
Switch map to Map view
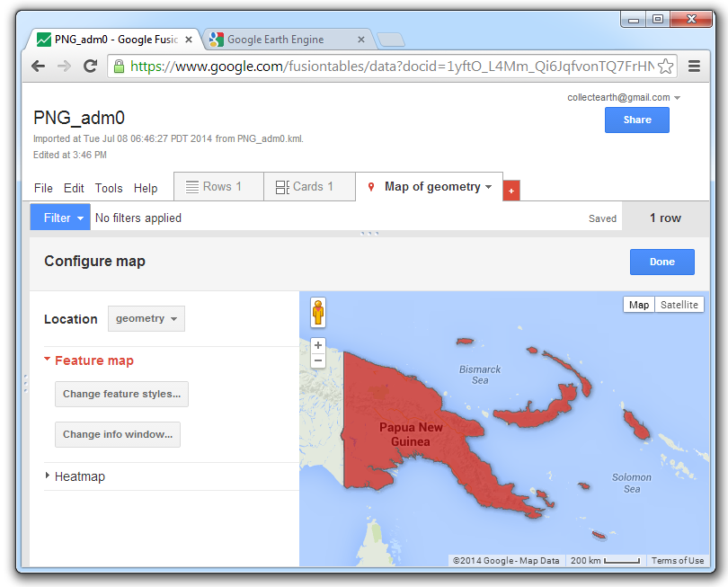click(639, 305)
